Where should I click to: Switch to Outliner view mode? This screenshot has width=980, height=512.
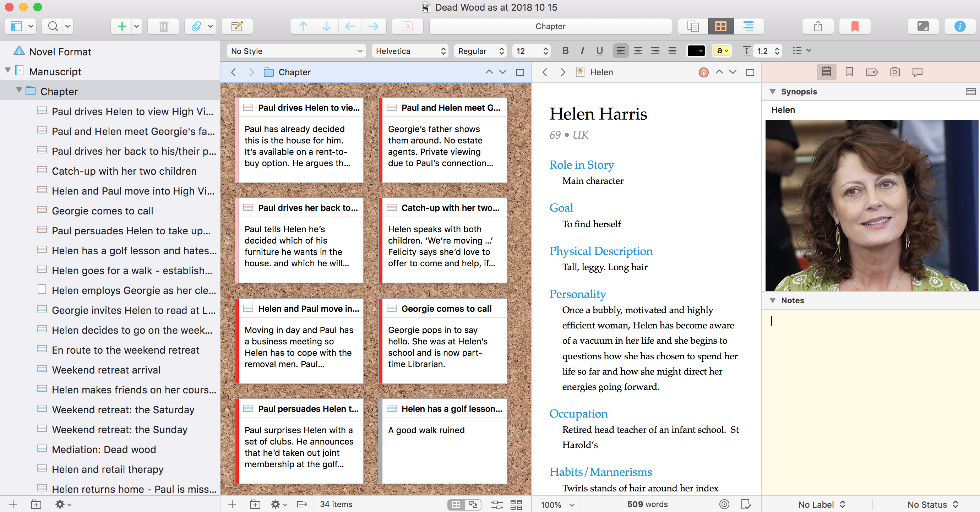pos(748,26)
